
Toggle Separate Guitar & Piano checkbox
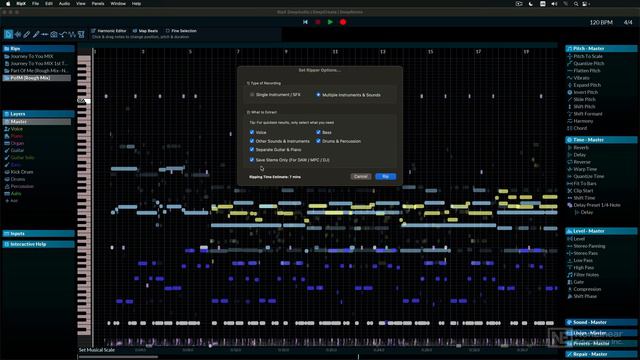[x=252, y=149]
